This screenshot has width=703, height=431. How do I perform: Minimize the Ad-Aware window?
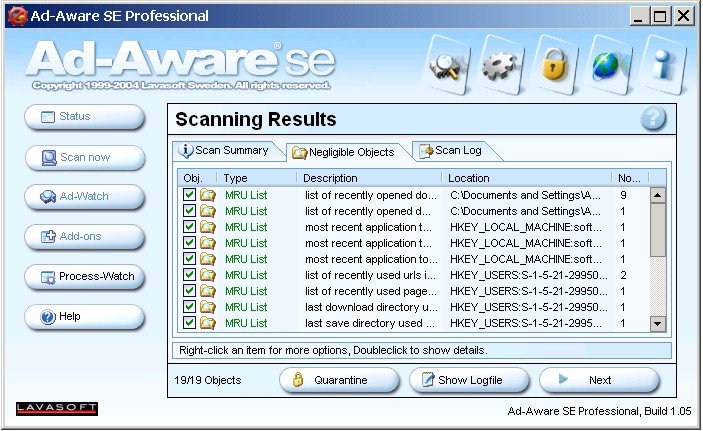click(x=638, y=17)
